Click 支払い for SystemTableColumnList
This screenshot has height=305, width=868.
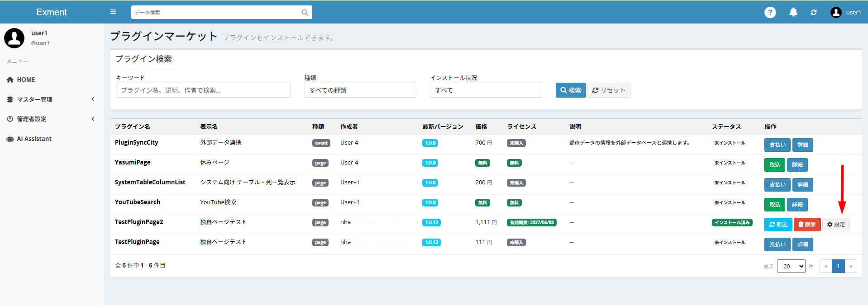777,185
